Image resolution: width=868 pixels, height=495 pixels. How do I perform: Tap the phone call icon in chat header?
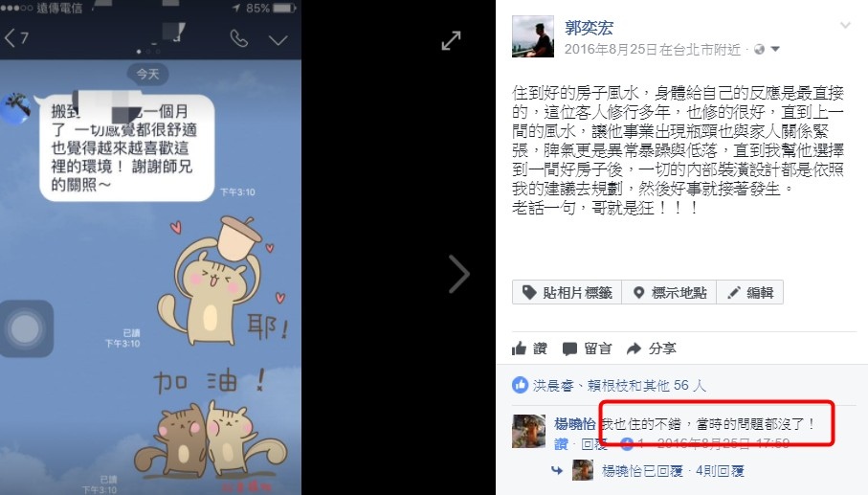(x=238, y=38)
